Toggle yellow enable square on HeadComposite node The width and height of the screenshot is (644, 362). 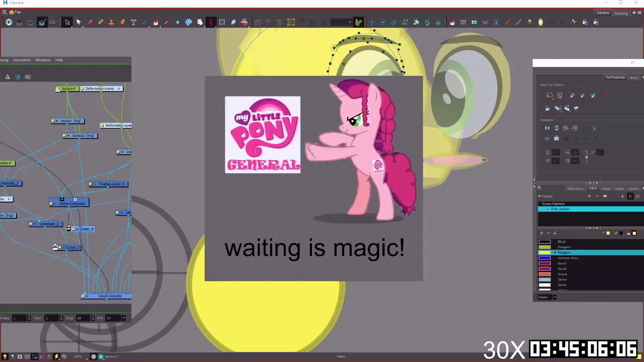84,296
